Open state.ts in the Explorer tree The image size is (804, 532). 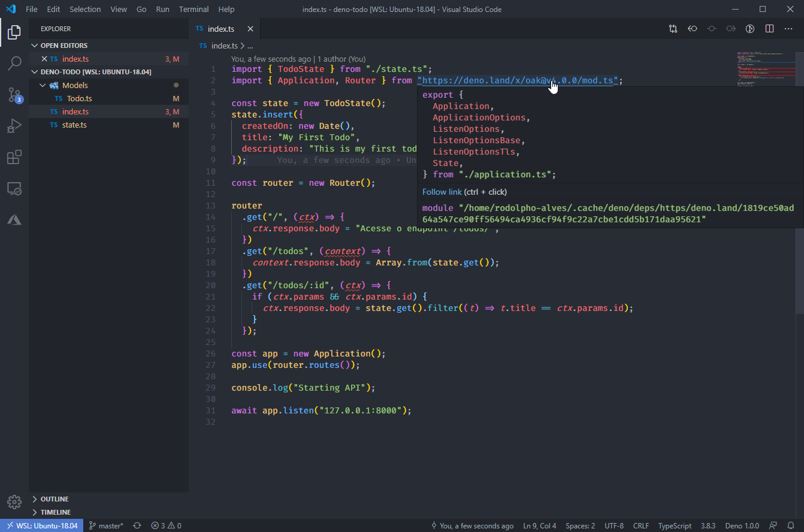(x=109, y=125)
